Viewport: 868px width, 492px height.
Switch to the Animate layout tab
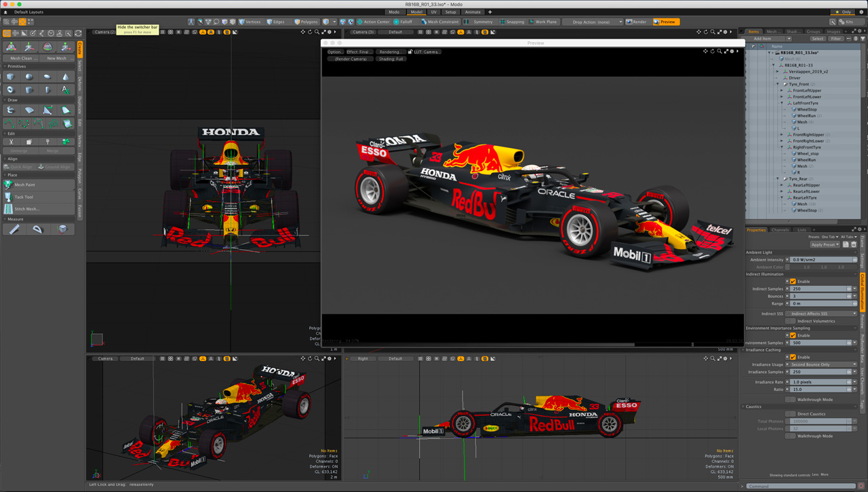[x=473, y=12]
